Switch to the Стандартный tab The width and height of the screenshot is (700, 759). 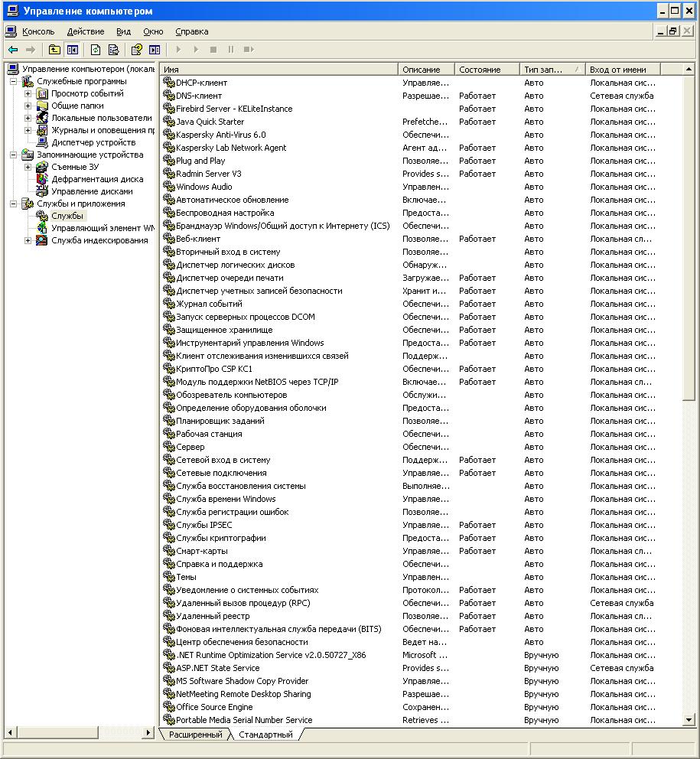[265, 735]
